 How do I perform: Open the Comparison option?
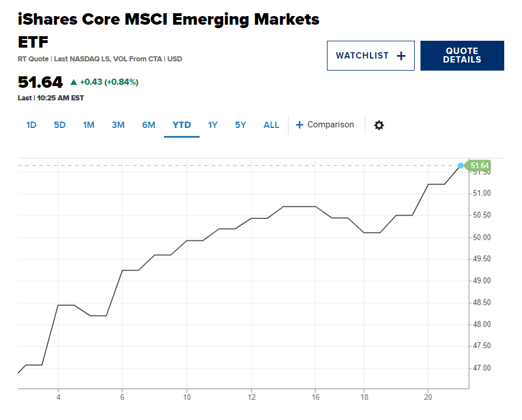click(325, 125)
